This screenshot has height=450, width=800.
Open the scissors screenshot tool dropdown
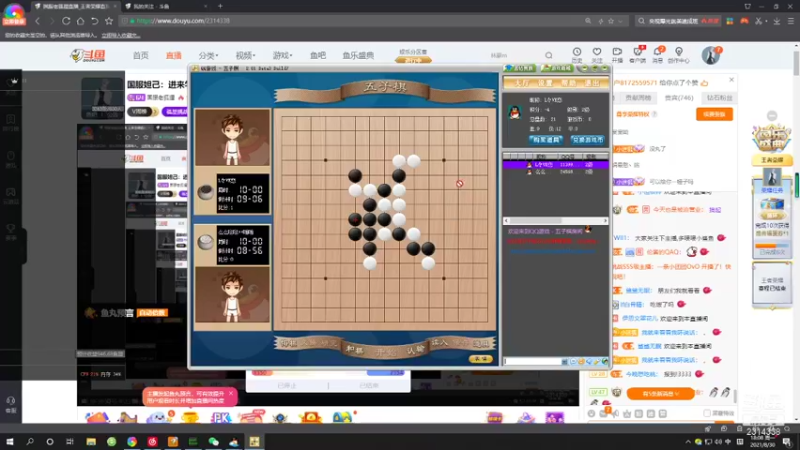766,21
